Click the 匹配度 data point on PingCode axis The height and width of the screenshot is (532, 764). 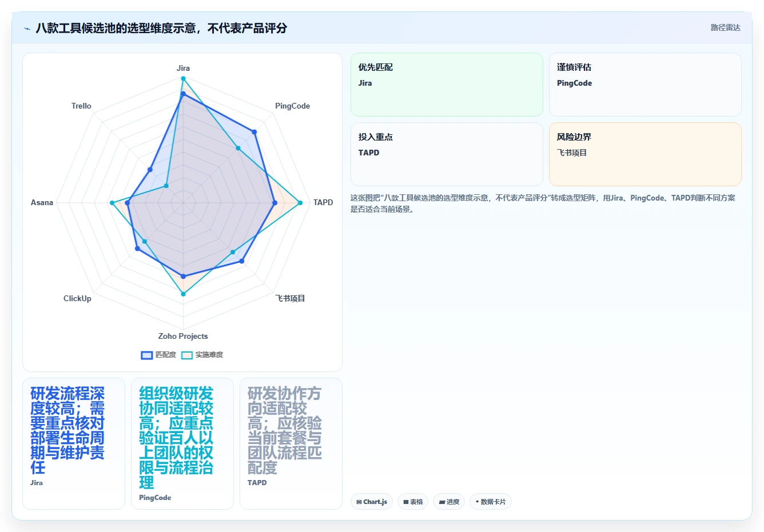pyautogui.click(x=254, y=132)
